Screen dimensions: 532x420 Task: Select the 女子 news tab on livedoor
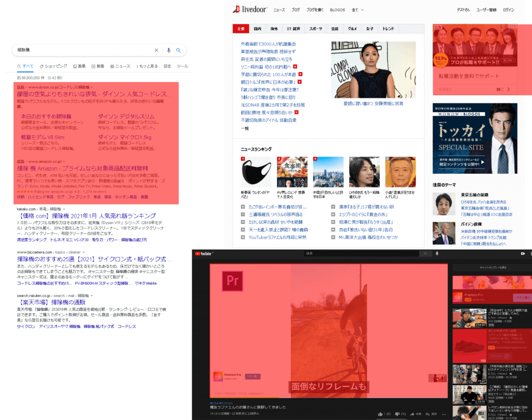tap(370, 29)
